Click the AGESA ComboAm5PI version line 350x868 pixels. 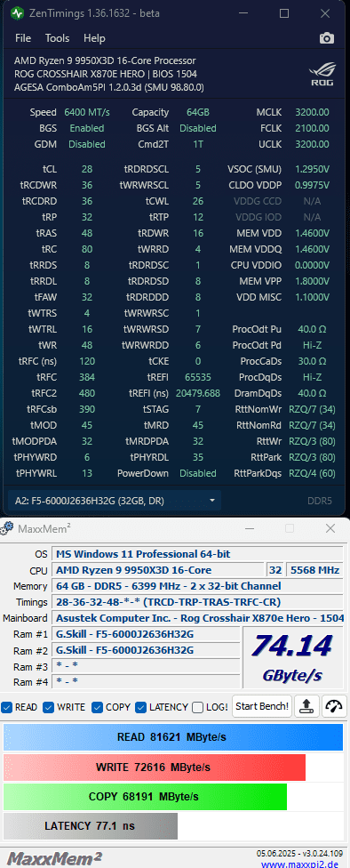109,87
